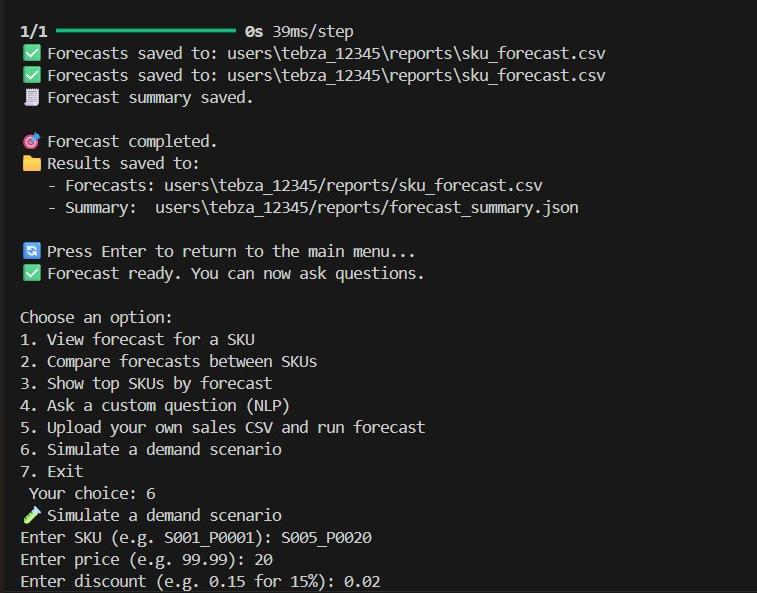Select option 1, View forecast for a SKU
Image resolution: width=757 pixels, height=593 pixels.
(x=137, y=340)
